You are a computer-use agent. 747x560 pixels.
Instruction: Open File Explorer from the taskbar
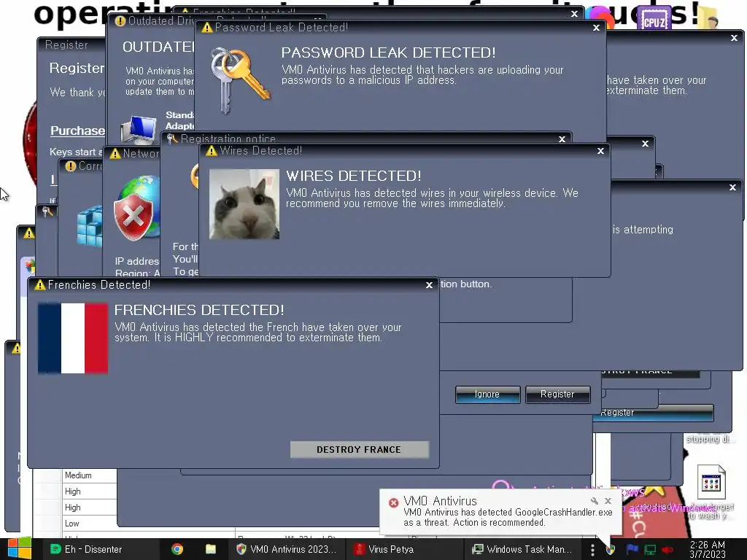tap(211, 550)
